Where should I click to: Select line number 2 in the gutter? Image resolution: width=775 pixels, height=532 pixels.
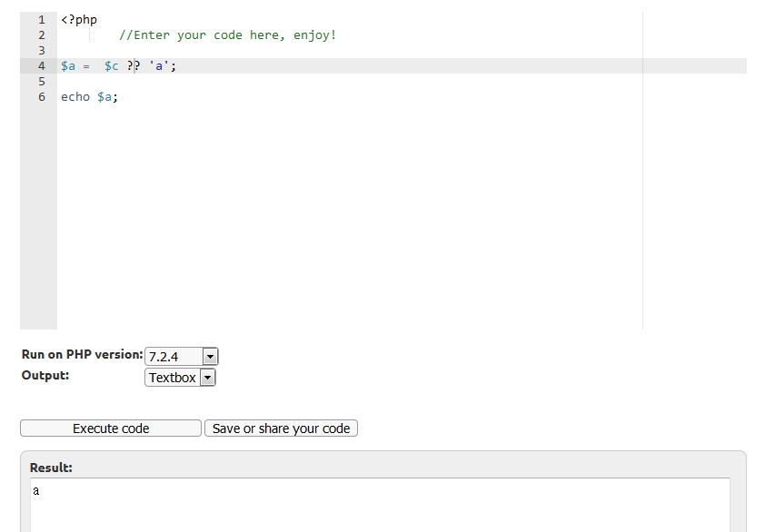(41, 34)
